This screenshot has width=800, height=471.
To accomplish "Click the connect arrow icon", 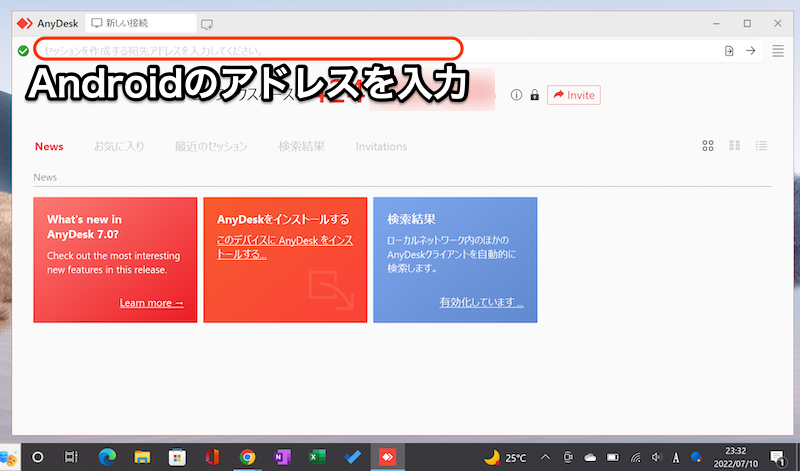I will (750, 51).
